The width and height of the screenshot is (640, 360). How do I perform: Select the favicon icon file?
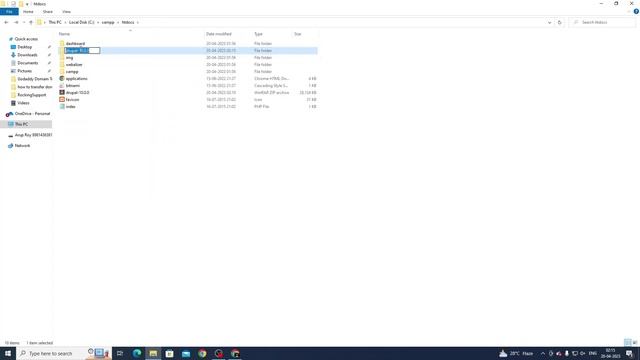click(x=72, y=100)
